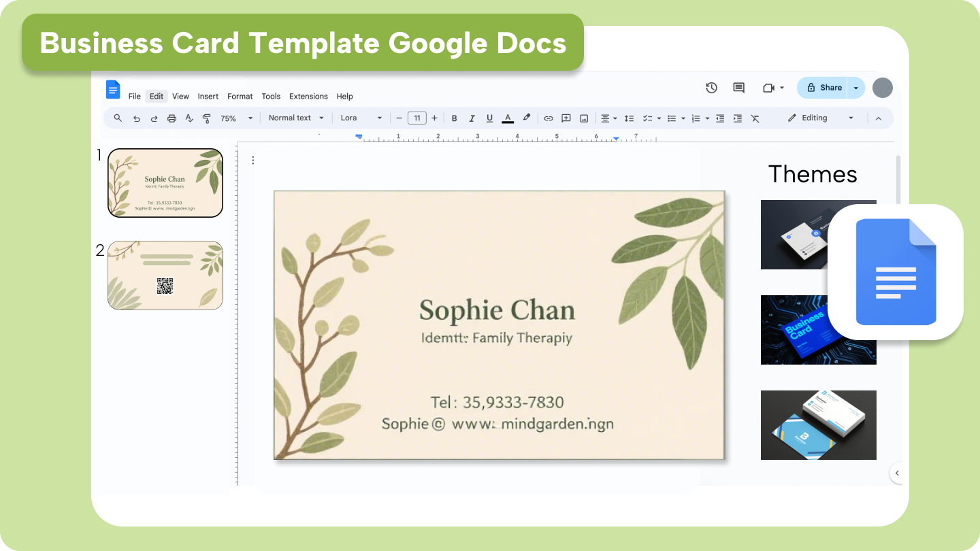Open the Extensions menu

308,96
